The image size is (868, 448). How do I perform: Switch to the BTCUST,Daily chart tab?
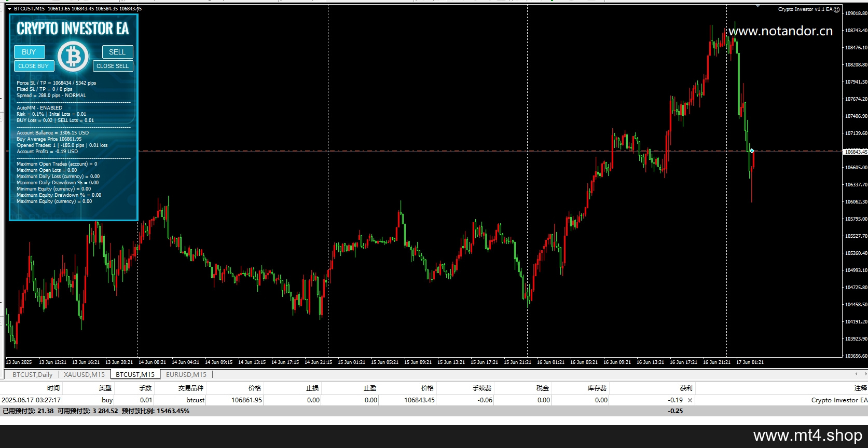click(32, 374)
